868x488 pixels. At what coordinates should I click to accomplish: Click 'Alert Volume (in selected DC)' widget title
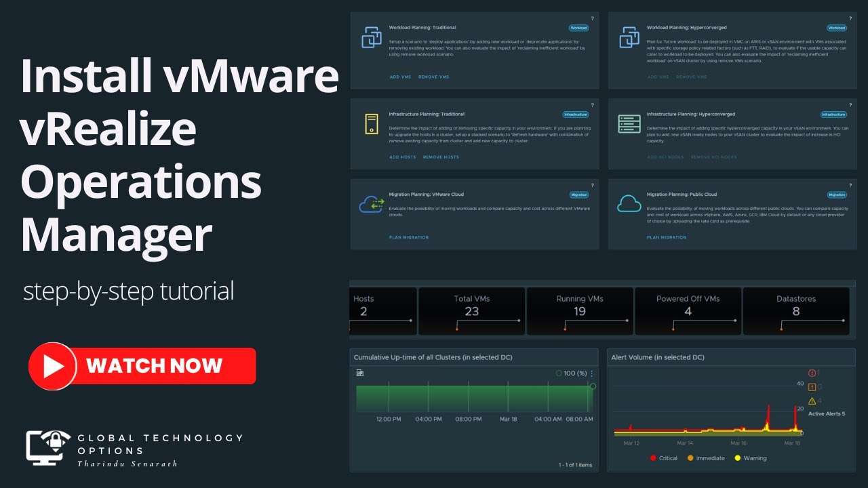[658, 357]
